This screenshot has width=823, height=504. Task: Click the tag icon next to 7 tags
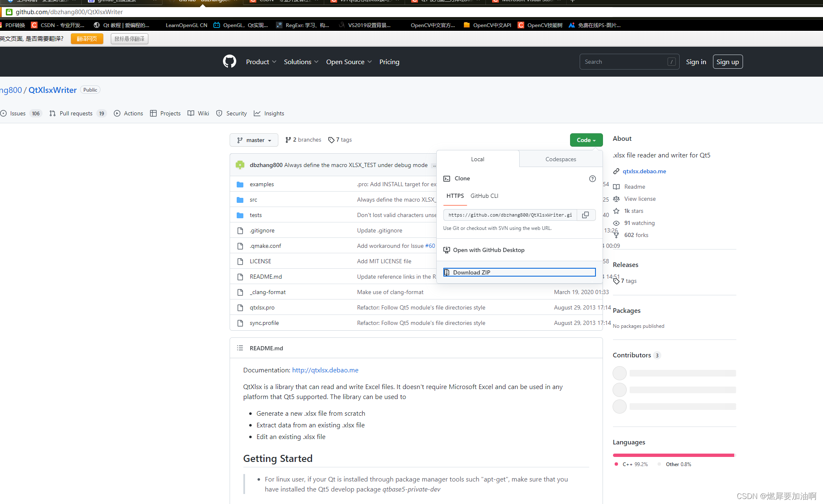tap(331, 140)
